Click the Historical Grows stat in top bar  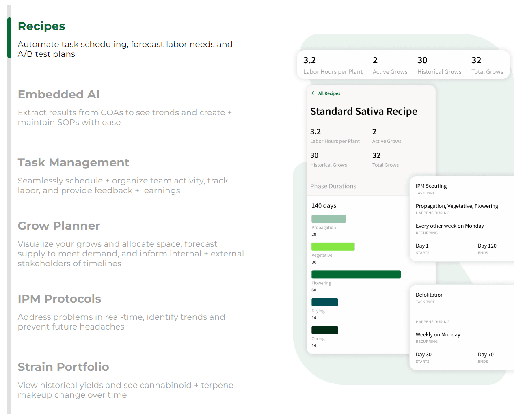tap(439, 66)
